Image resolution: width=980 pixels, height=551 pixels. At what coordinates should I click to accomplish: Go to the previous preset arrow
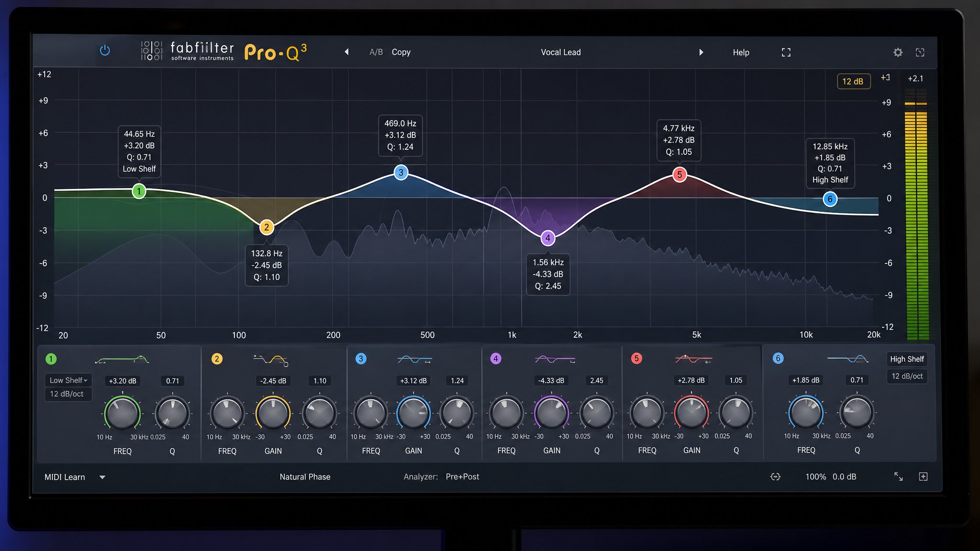pos(346,52)
